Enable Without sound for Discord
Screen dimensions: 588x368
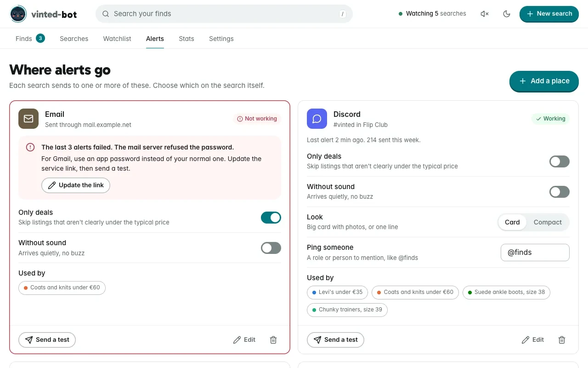tap(560, 192)
